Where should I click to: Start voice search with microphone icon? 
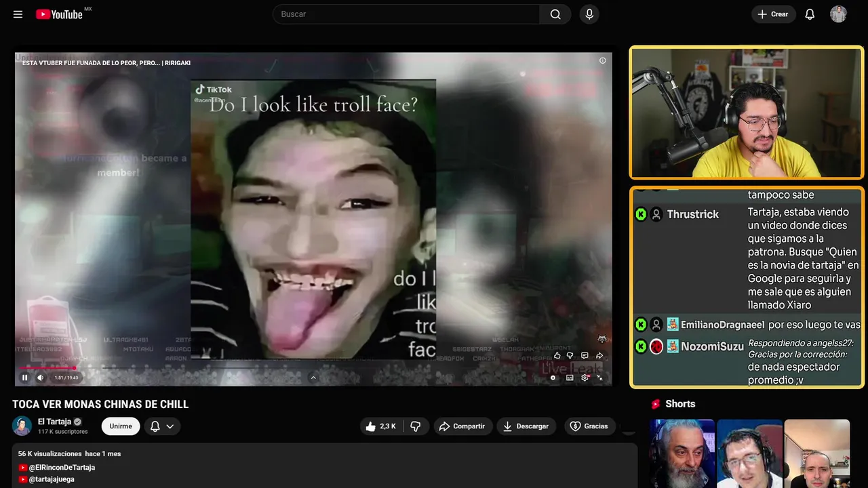[589, 14]
